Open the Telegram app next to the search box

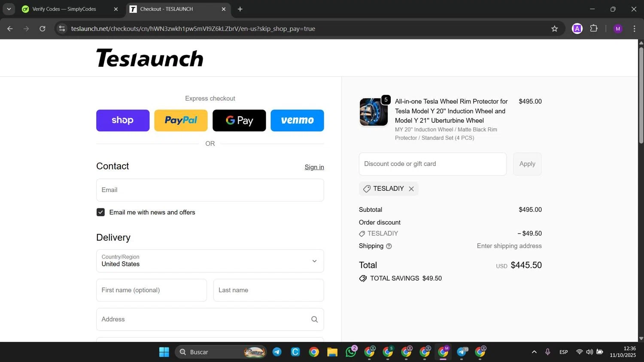pyautogui.click(x=277, y=352)
